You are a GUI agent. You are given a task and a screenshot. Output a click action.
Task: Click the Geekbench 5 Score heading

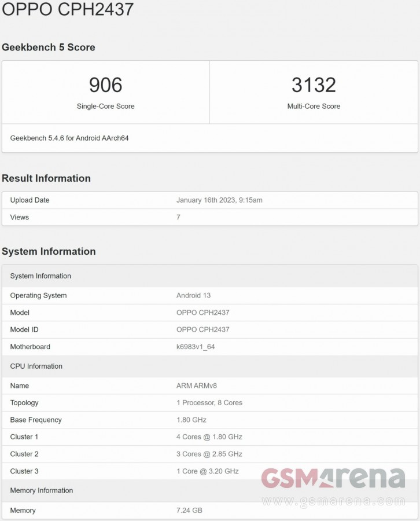(49, 47)
